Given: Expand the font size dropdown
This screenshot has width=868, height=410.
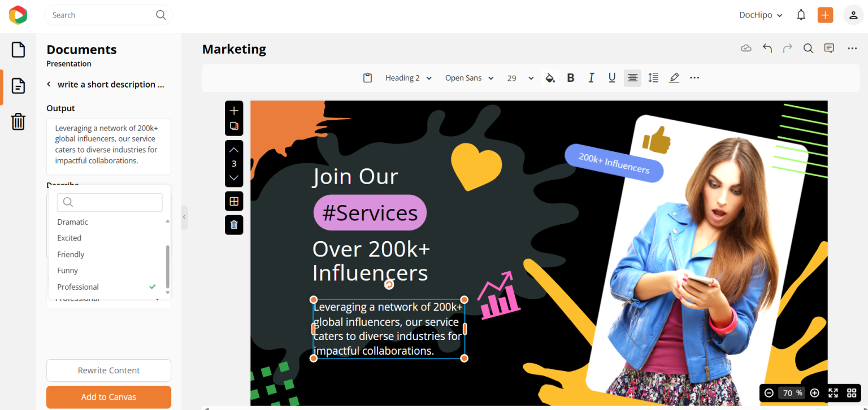Looking at the screenshot, I should (x=530, y=77).
